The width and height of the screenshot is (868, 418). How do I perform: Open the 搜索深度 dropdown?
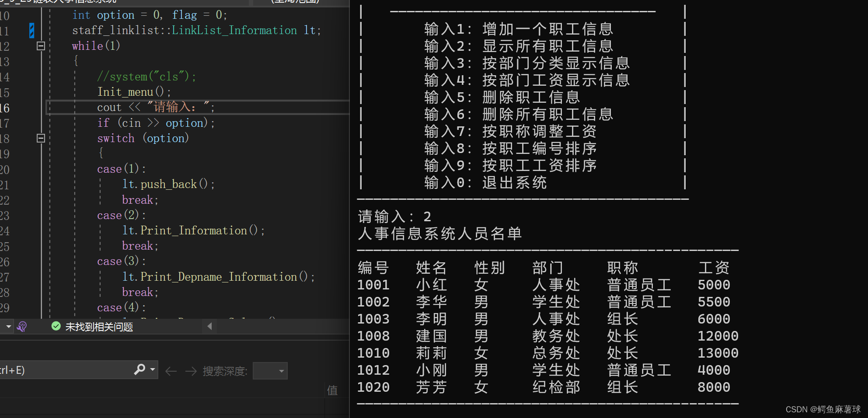coord(270,371)
